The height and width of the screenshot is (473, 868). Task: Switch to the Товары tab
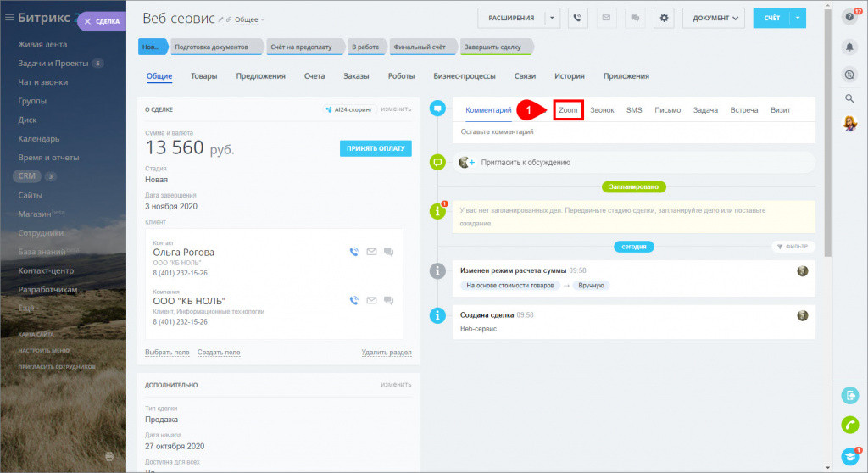coord(203,76)
